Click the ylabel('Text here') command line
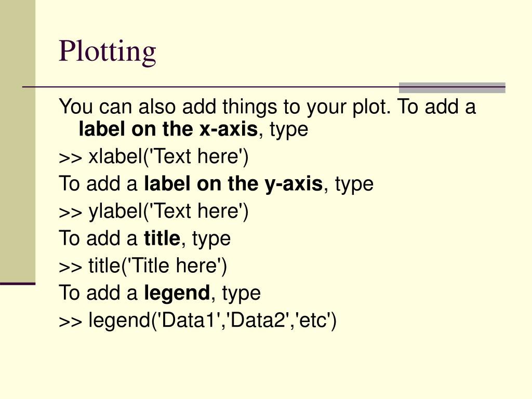Image resolution: width=532 pixels, height=399 pixels. click(154, 211)
